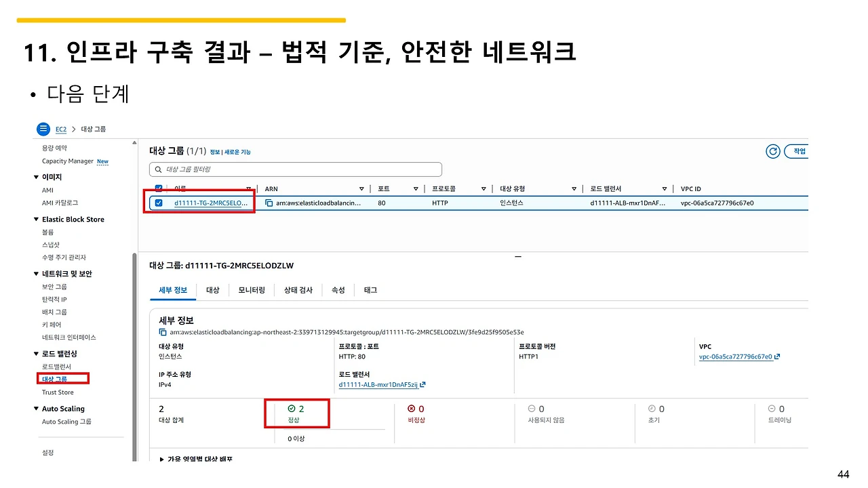
Task: Collapse the Auto Scaling sidebar section
Action: (36, 409)
